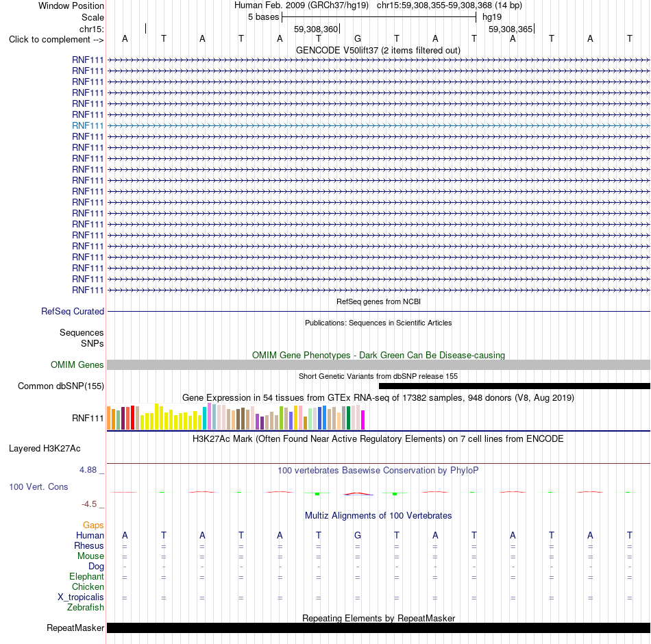
Task: Click the dark green bar in the GTEx chart
Action: (348, 418)
